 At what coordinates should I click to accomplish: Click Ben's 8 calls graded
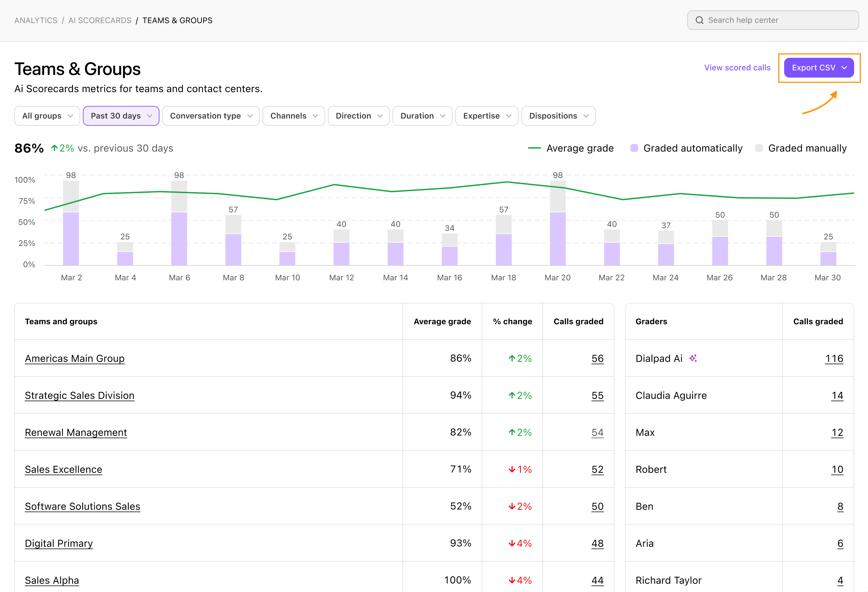click(x=840, y=506)
